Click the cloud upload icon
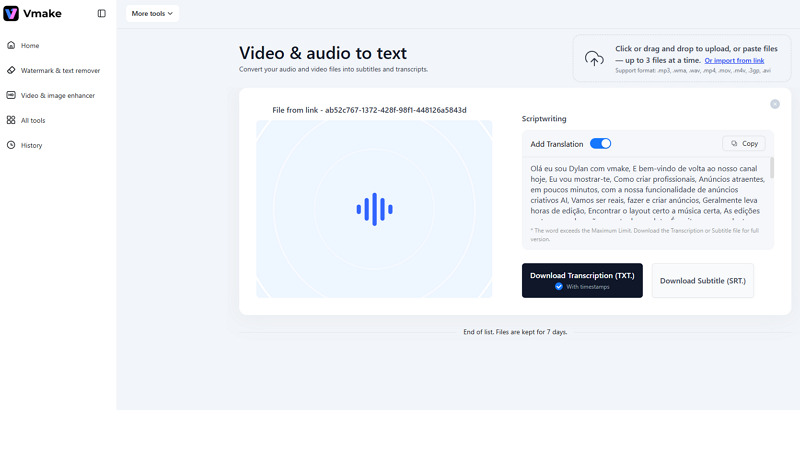800x449 pixels. tap(594, 59)
